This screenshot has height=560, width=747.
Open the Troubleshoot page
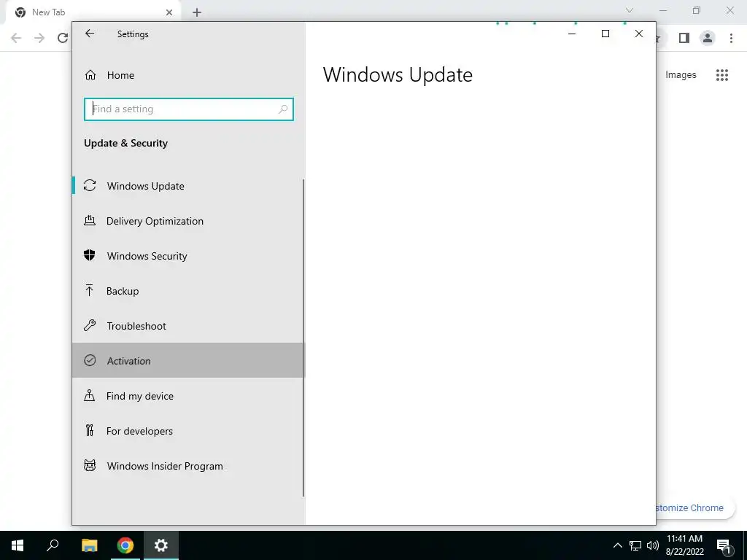(188, 326)
